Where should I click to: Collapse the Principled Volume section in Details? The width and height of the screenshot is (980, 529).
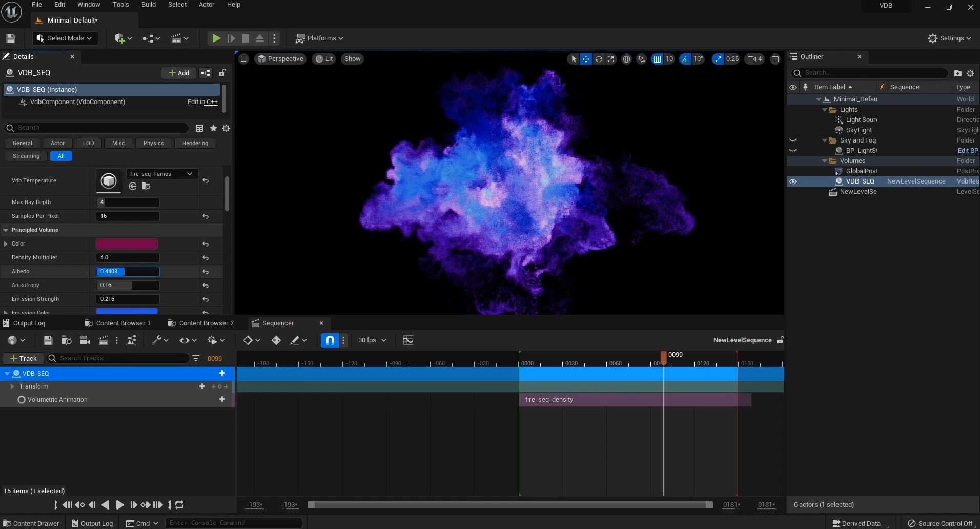(x=6, y=230)
